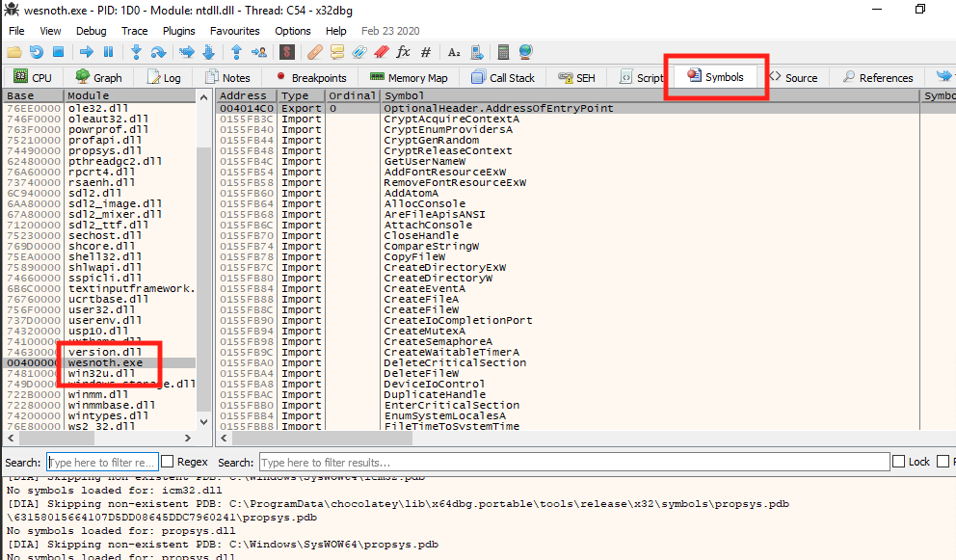Open the Favourites menu
Viewport: 956px width, 560px height.
(235, 31)
